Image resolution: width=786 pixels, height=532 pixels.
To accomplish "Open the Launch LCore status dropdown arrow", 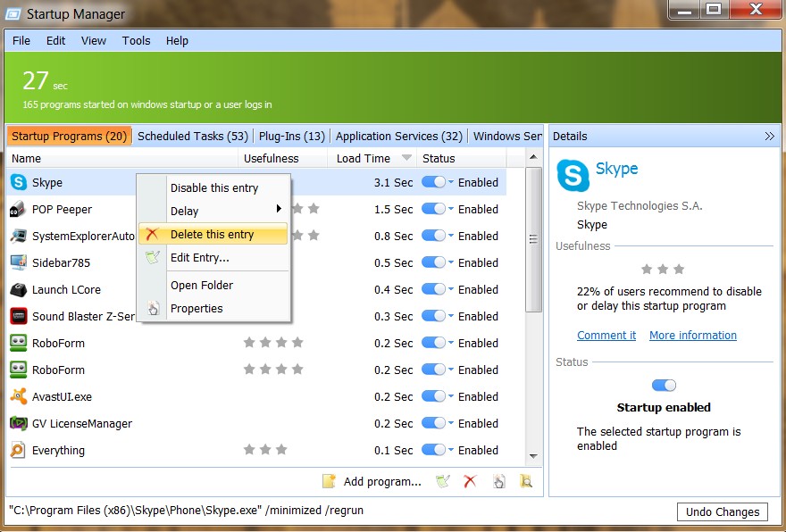I will (x=451, y=289).
